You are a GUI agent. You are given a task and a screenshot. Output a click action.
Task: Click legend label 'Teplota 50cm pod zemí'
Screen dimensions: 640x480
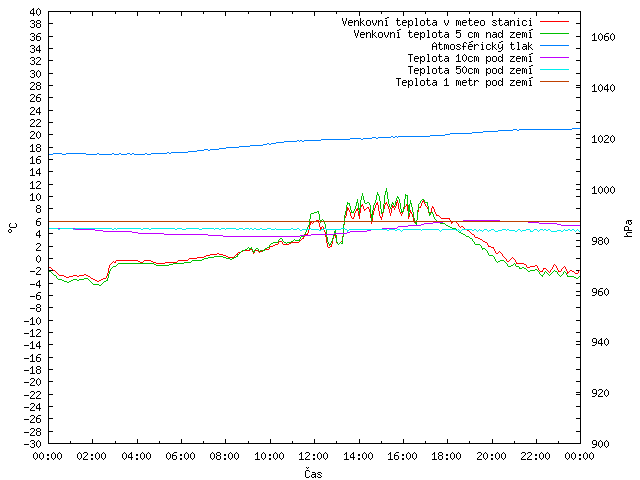pyautogui.click(x=470, y=70)
